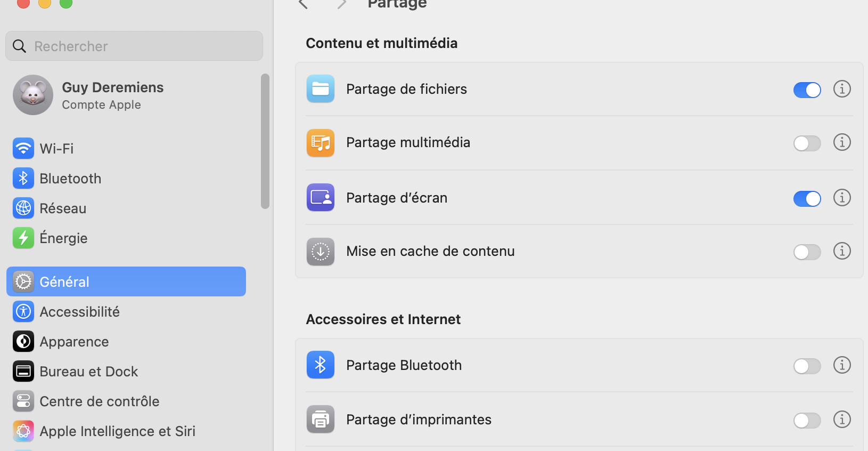
Task: Go back with the left chevron
Action: (x=304, y=4)
